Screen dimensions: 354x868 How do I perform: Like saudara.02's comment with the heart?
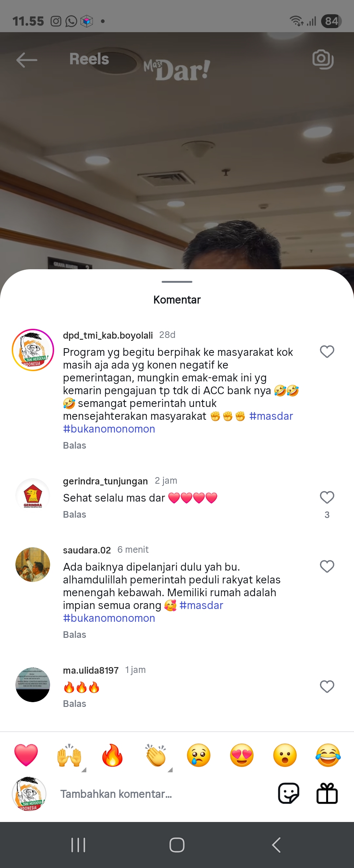[327, 566]
